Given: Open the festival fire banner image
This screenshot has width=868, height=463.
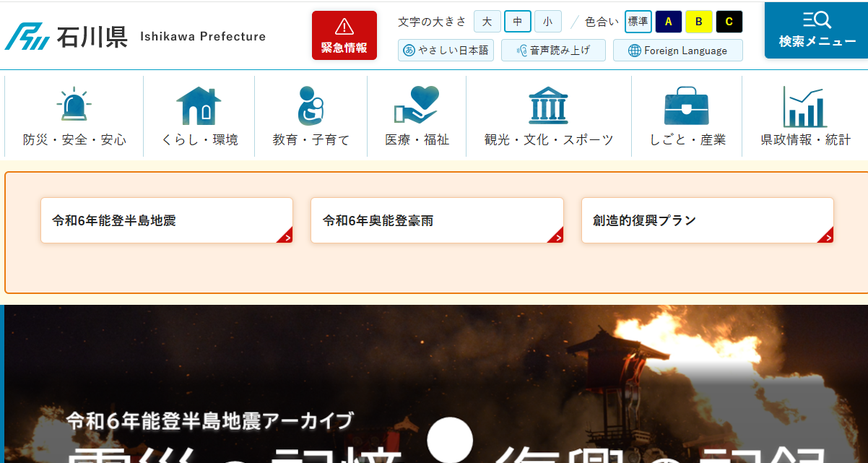Looking at the screenshot, I should [436, 384].
